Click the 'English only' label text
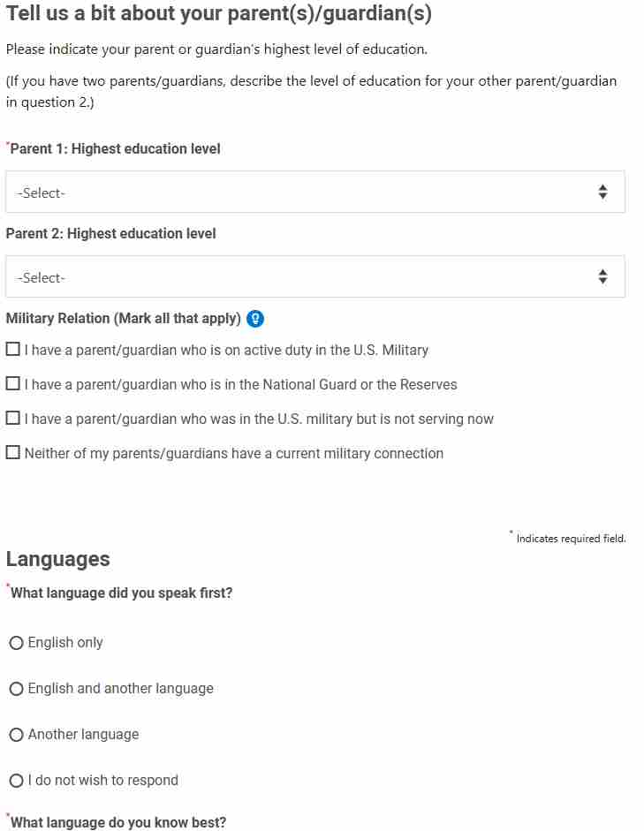The height and width of the screenshot is (831, 644). point(65,643)
